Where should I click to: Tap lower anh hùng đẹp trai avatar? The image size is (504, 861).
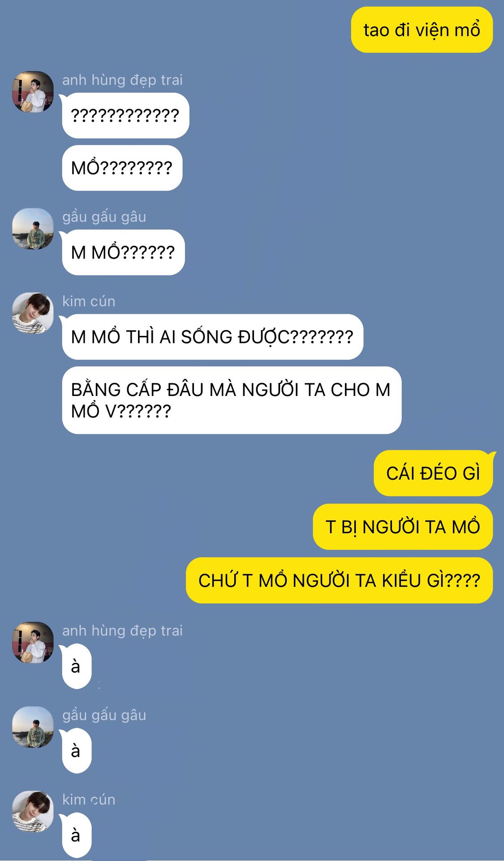click(x=33, y=643)
